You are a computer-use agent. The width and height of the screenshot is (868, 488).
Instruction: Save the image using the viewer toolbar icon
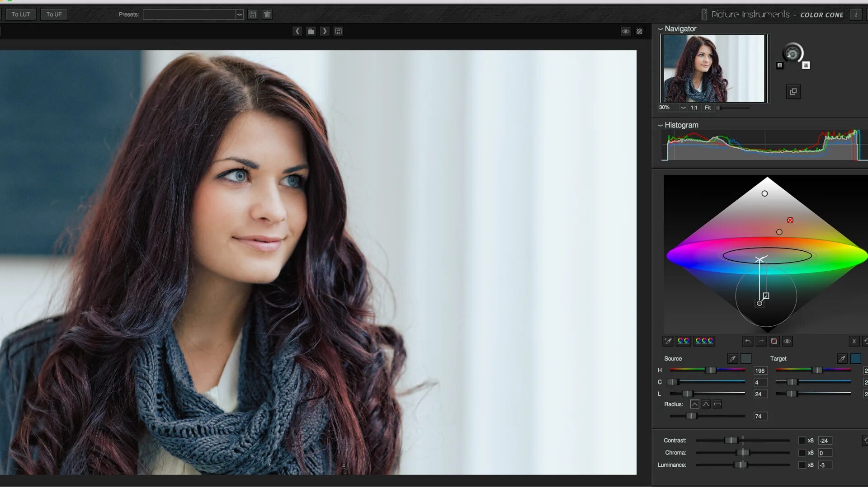[x=338, y=31]
